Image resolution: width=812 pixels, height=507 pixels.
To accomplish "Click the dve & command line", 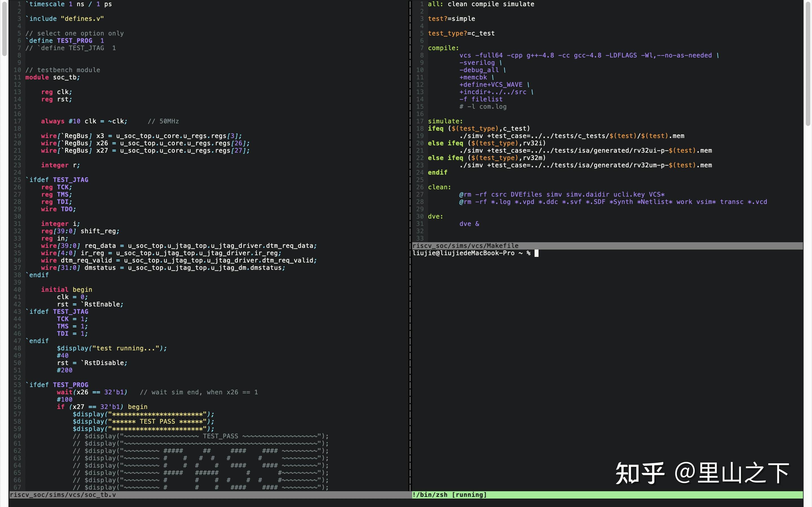I will point(469,224).
